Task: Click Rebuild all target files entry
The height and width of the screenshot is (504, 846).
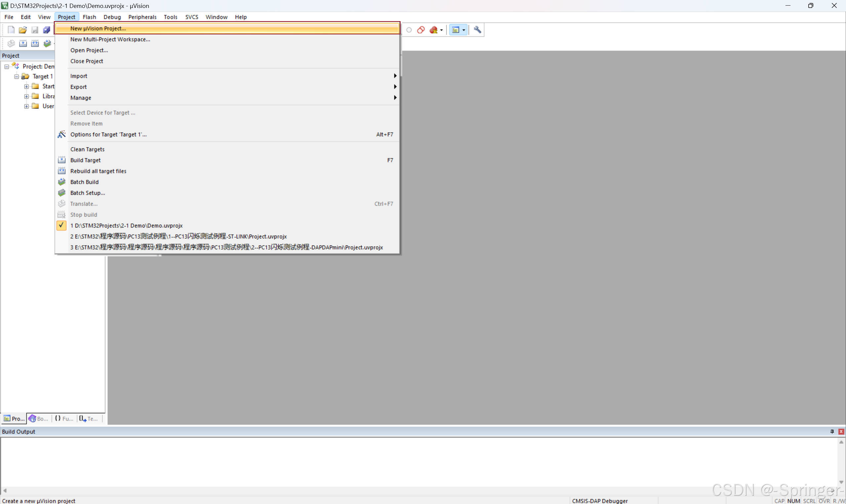Action: (x=98, y=171)
